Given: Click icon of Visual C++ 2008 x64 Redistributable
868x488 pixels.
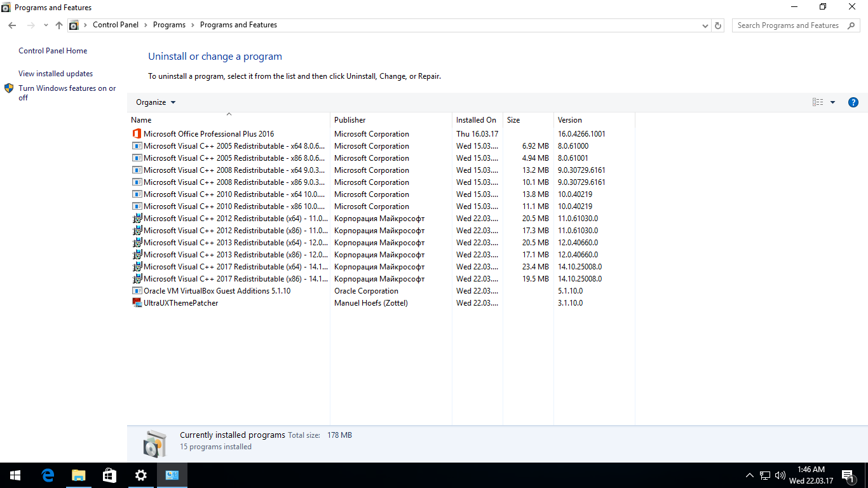Looking at the screenshot, I should click(x=137, y=170).
